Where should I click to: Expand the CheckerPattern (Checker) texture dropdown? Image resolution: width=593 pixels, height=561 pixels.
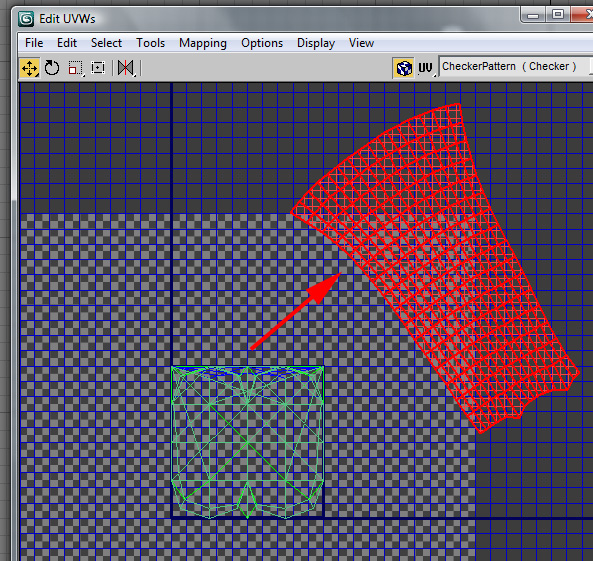pos(515,67)
